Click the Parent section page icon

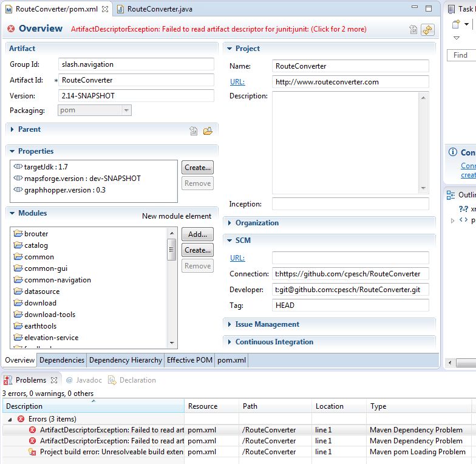pyautogui.click(x=193, y=131)
